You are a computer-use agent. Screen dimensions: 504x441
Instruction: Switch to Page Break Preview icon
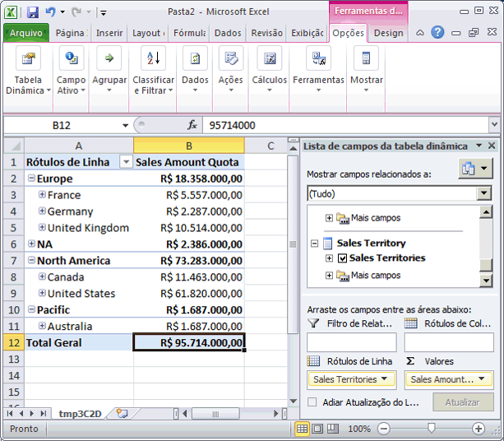click(x=333, y=429)
